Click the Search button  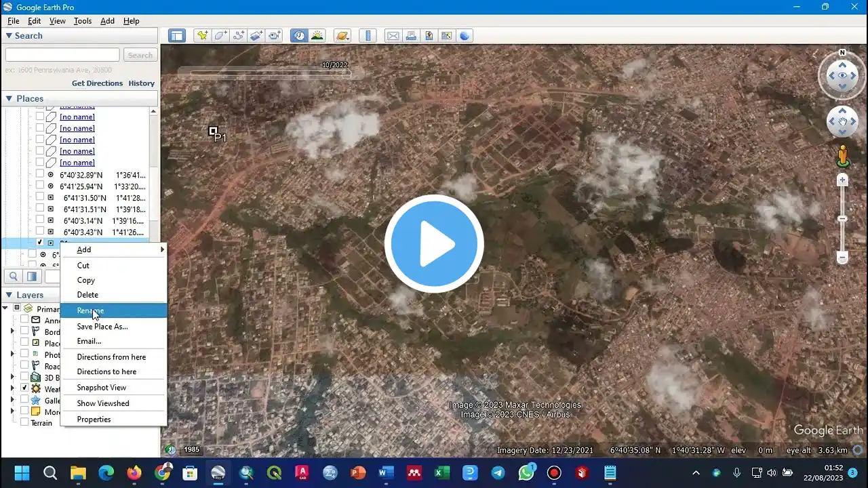pyautogui.click(x=140, y=55)
